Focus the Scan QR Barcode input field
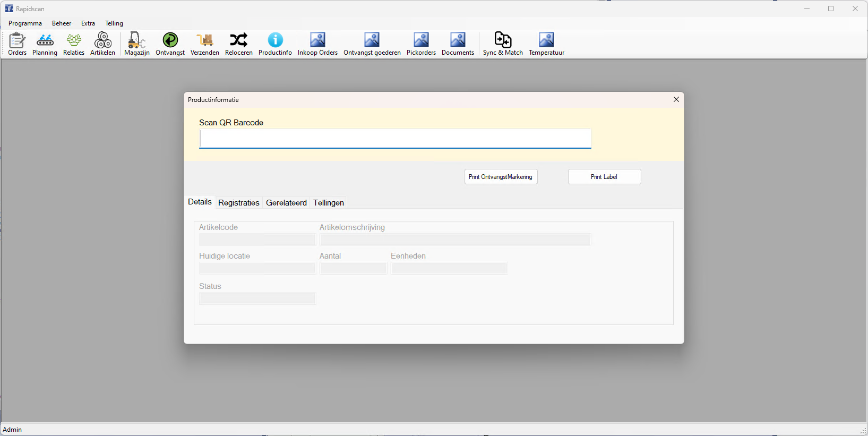868x436 pixels. point(395,139)
